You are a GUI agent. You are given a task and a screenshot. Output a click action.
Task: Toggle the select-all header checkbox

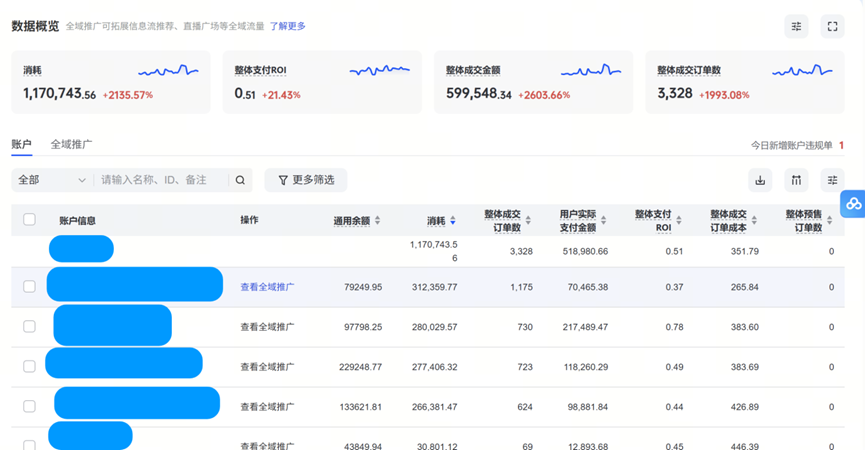[29, 220]
